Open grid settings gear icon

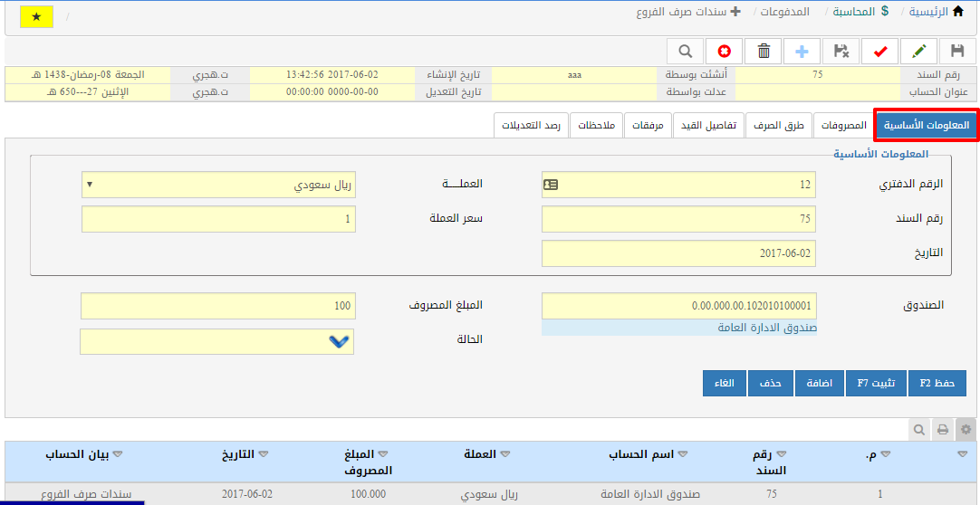(x=966, y=430)
